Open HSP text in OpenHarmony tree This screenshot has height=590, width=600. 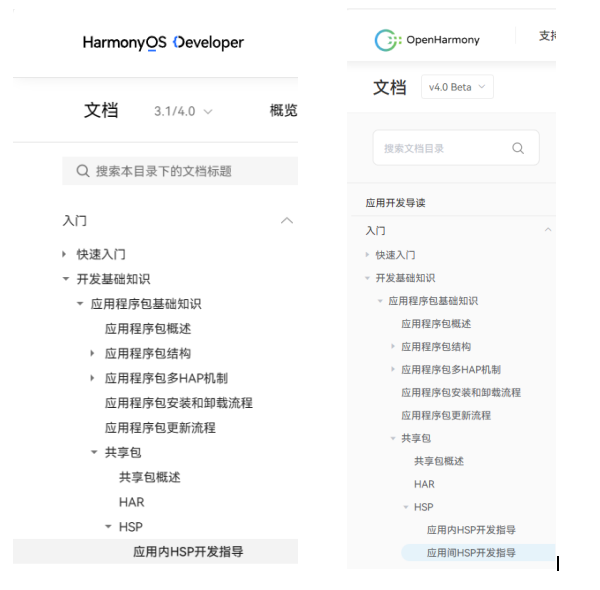[x=424, y=507]
